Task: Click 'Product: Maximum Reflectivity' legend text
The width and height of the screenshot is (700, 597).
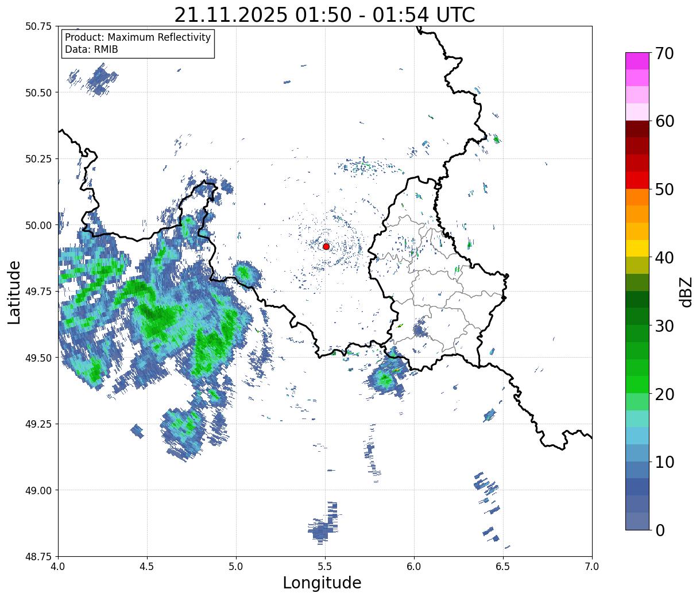Action: tap(138, 37)
